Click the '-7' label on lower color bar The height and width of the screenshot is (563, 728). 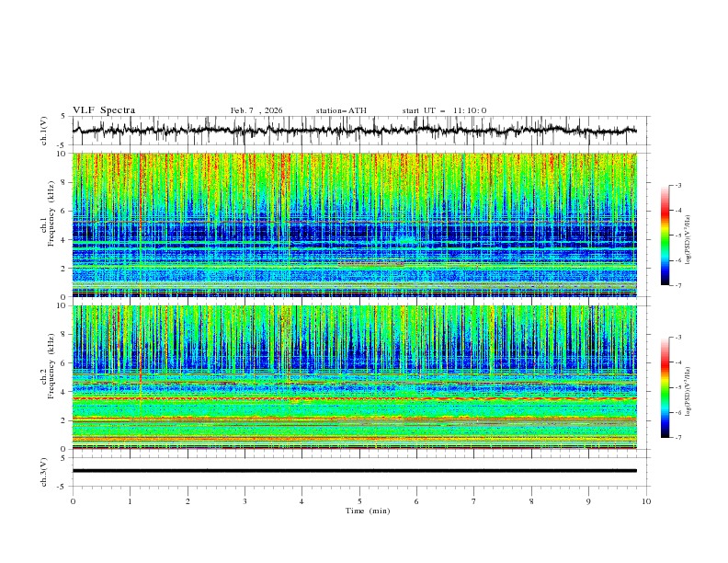[678, 438]
